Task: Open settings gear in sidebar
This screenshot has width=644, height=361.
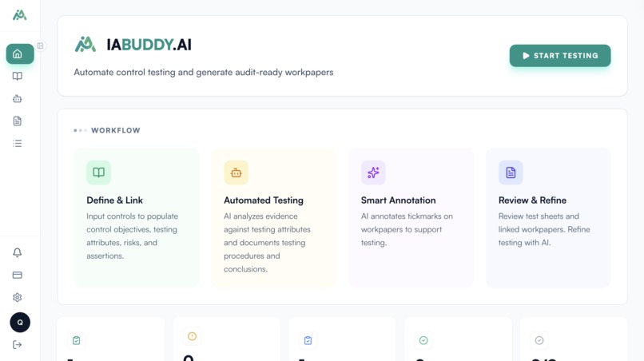Action: 18,297
